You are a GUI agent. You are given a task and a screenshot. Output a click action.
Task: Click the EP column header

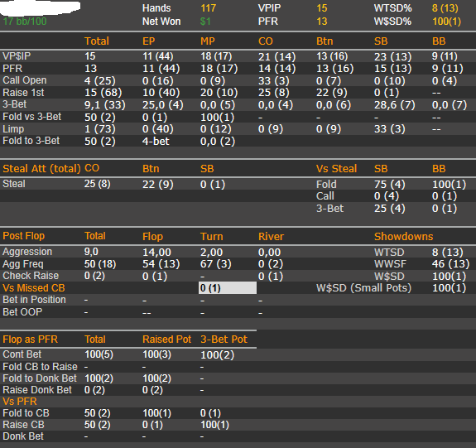point(149,41)
